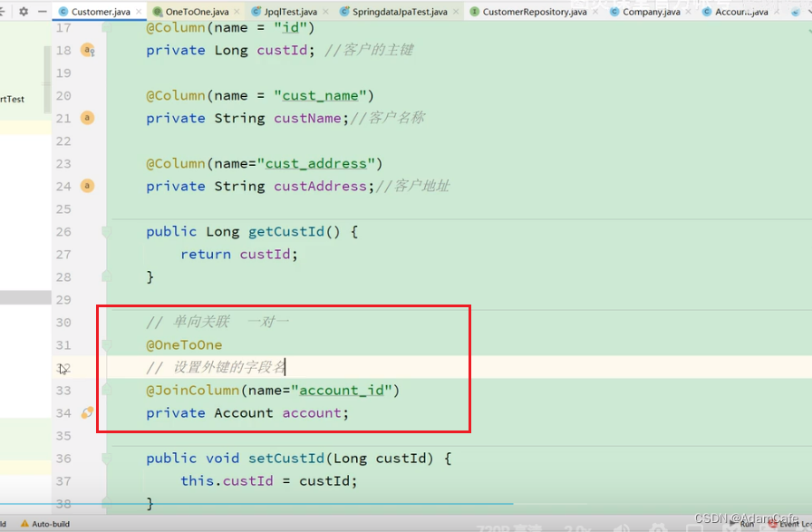Screen dimensions: 812x532
Task: Switch to the Account.java tab
Action: coord(741,12)
